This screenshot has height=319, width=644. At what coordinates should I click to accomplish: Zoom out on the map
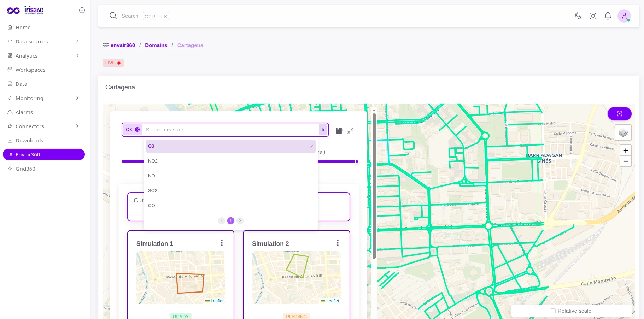pos(626,161)
